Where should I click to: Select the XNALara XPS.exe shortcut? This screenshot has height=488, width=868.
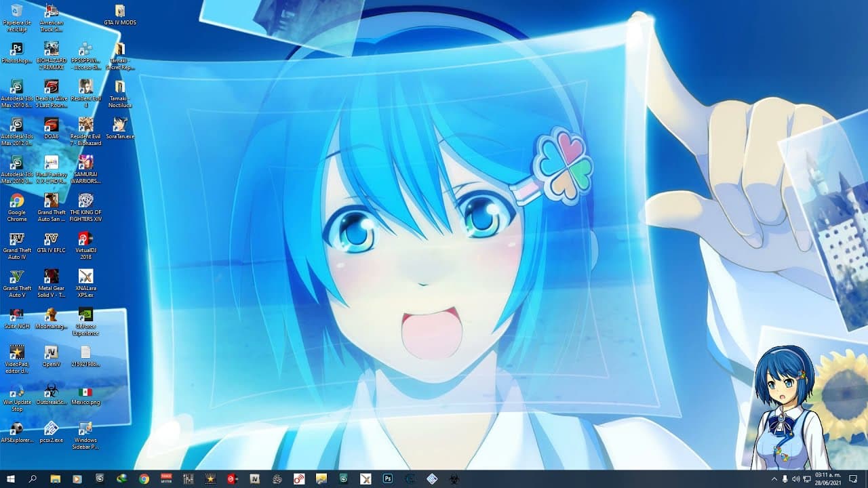pos(86,284)
